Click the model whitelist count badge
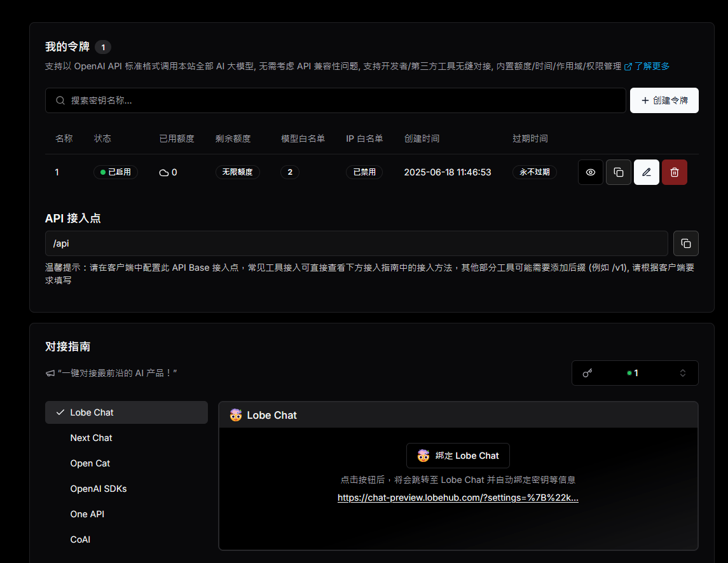Image resolution: width=728 pixels, height=563 pixels. [290, 172]
